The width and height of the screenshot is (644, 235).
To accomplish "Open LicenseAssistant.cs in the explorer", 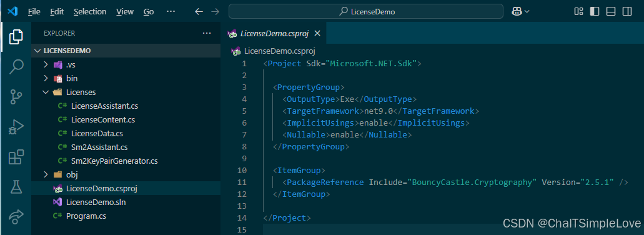I will [104, 106].
